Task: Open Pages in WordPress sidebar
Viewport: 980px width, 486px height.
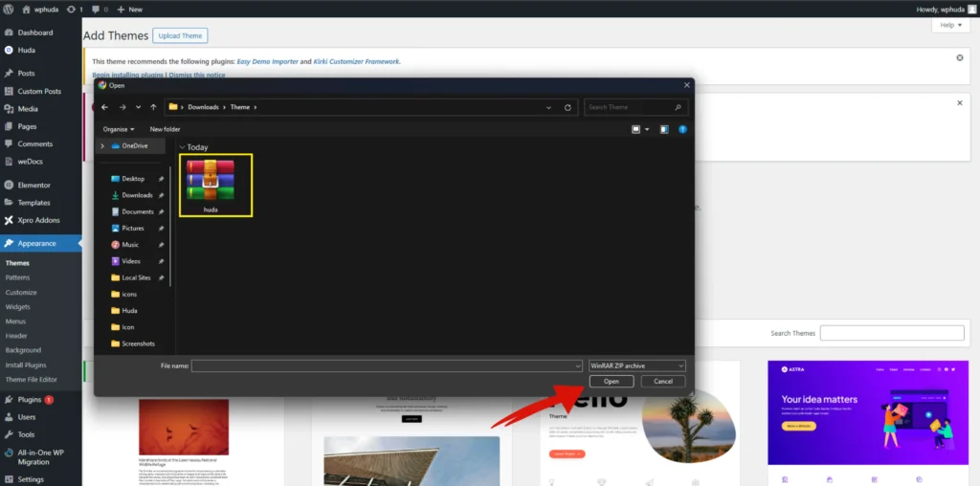Action: [x=27, y=126]
